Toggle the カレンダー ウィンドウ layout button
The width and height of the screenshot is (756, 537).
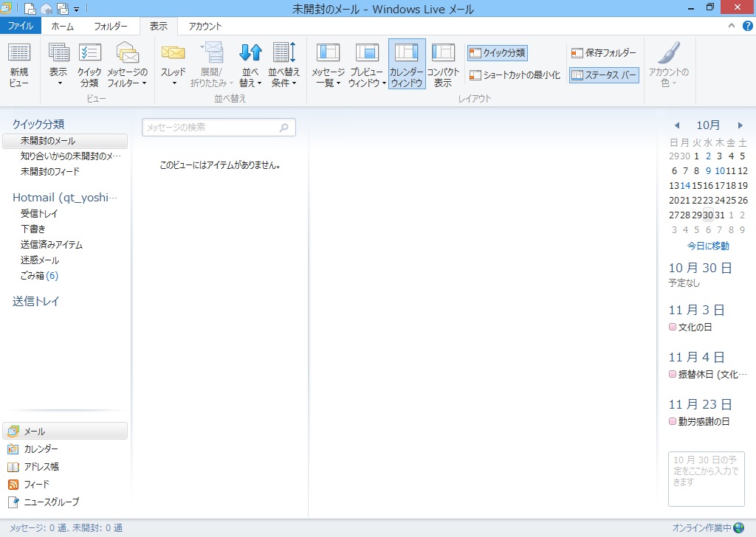pos(407,65)
